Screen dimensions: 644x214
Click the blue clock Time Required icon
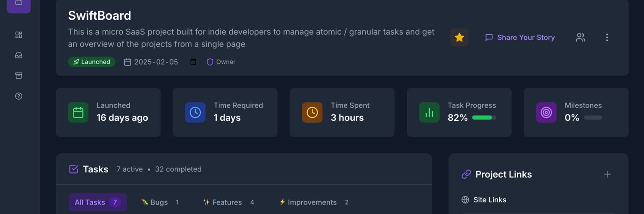tap(195, 112)
